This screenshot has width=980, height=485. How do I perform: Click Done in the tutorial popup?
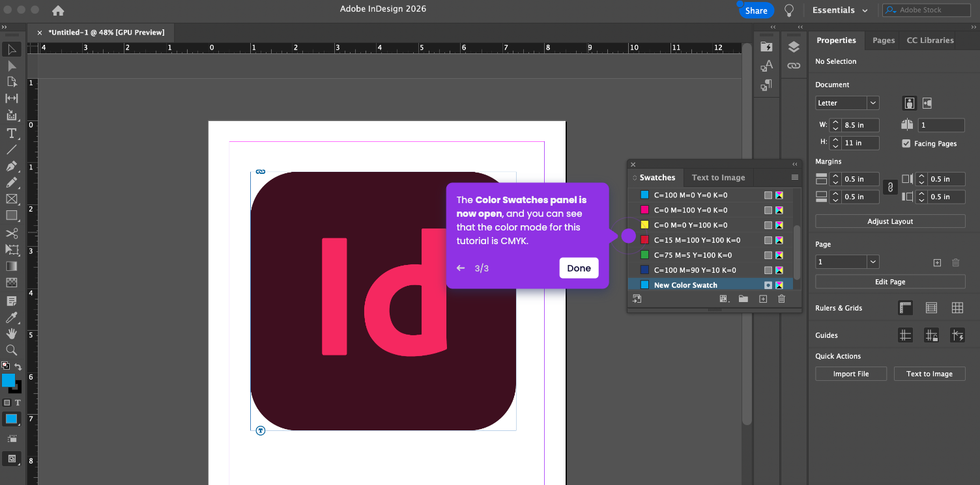coord(579,268)
